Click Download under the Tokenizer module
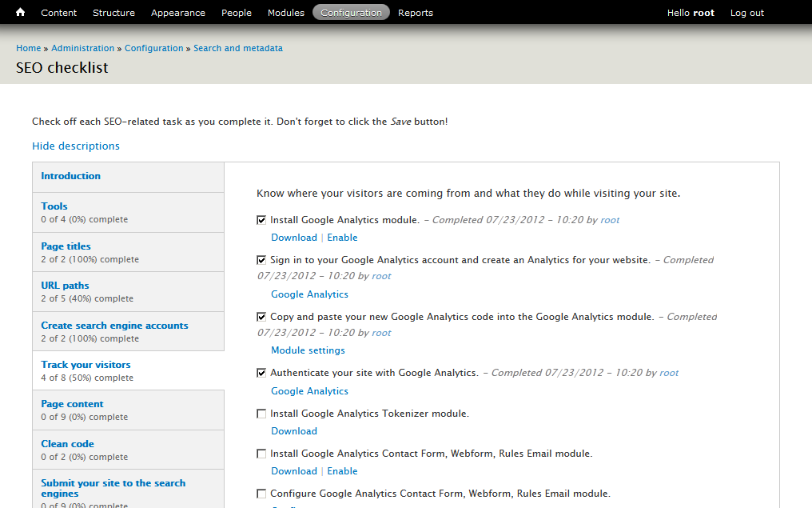The height and width of the screenshot is (508, 812). coord(294,431)
